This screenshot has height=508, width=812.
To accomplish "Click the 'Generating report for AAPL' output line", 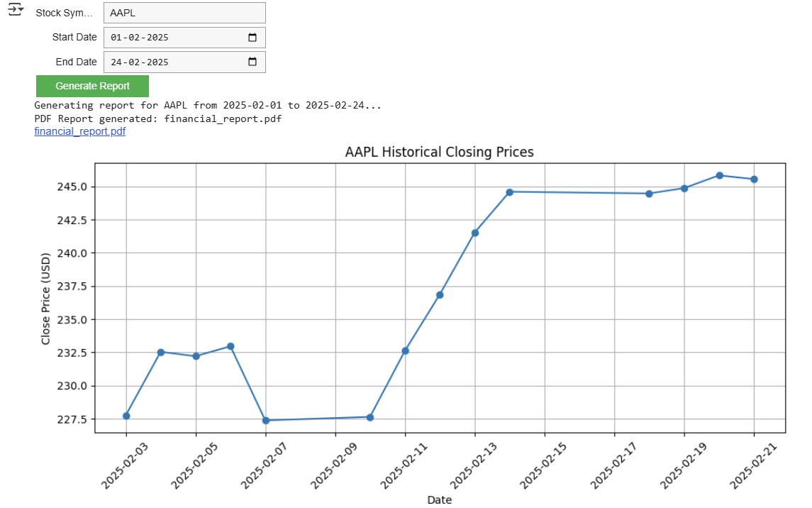I will click(x=208, y=105).
